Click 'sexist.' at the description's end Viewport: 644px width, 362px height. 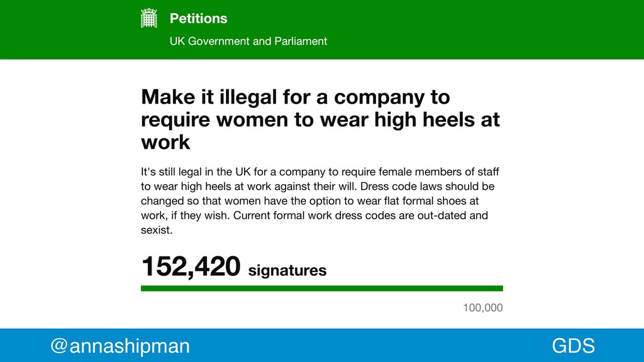[157, 230]
